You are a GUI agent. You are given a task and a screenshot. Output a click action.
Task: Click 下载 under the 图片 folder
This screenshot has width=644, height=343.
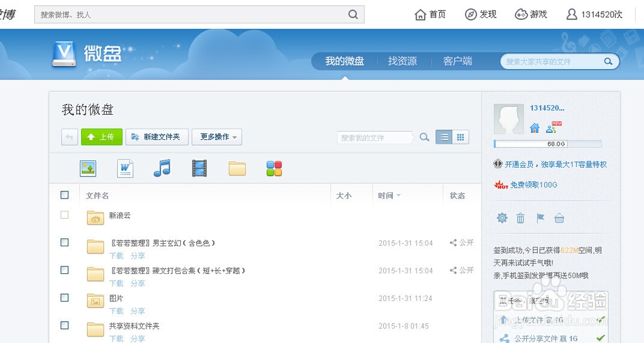[x=116, y=311]
